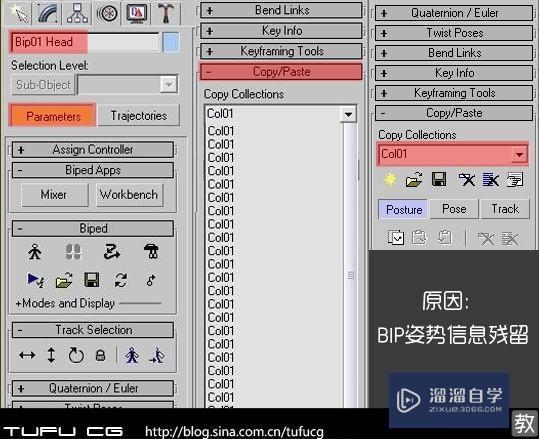The width and height of the screenshot is (539, 439).
Task: Click the Save Collection disk icon
Action: 439,179
